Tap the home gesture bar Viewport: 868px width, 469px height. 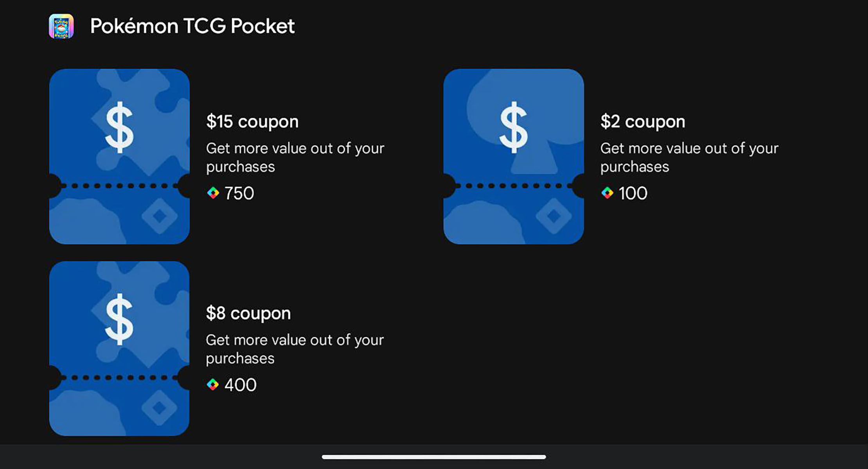point(434,457)
